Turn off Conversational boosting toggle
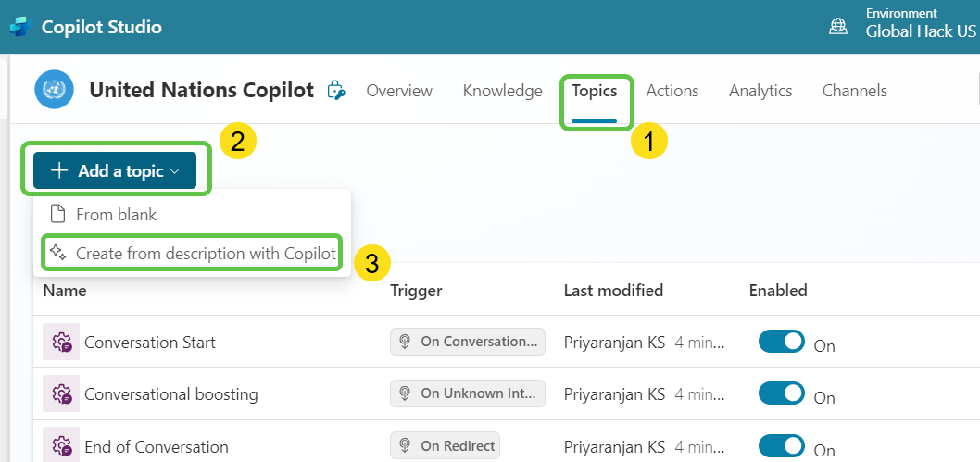 (782, 393)
